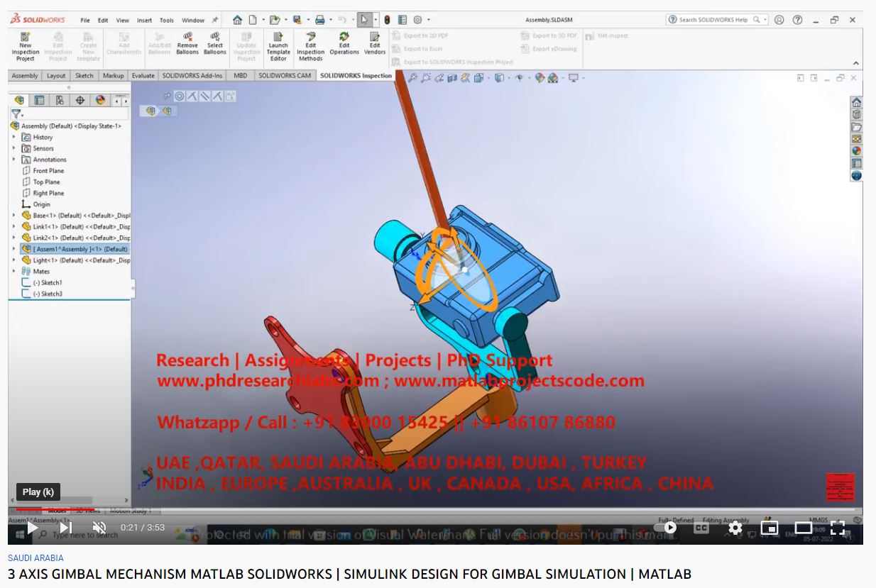Viewport: 876px width, 588px height.
Task: Play the video with Play button
Action: click(x=32, y=528)
